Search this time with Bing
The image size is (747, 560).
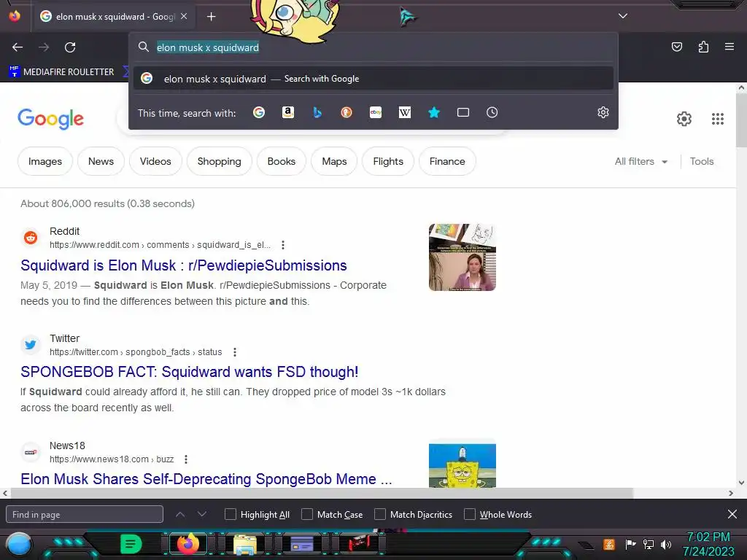pos(317,112)
